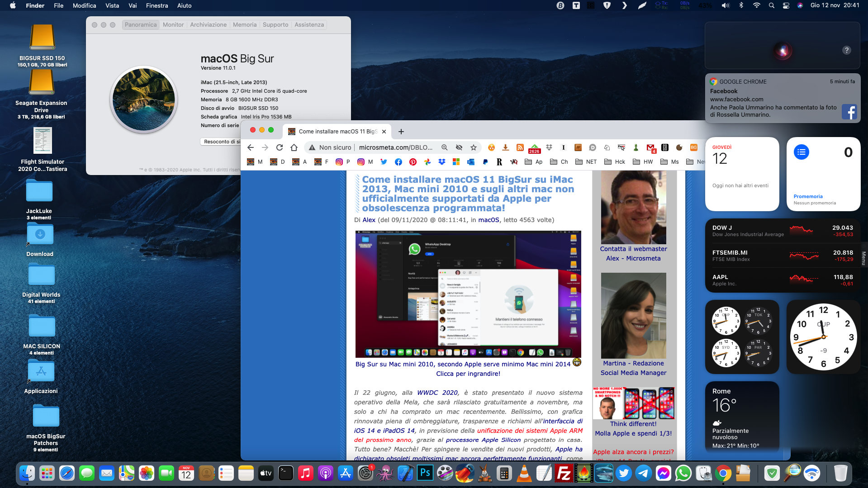Open the Finestra menu
The image size is (868, 488).
pos(157,5)
